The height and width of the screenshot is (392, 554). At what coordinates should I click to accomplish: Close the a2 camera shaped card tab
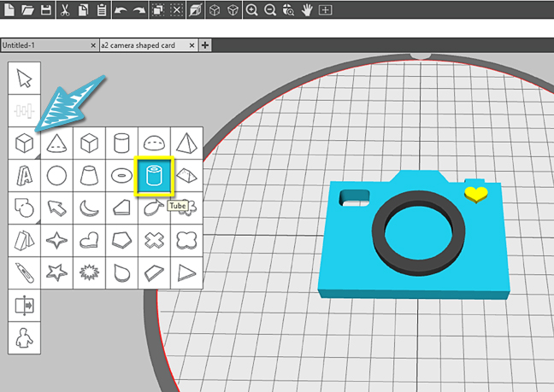point(192,45)
